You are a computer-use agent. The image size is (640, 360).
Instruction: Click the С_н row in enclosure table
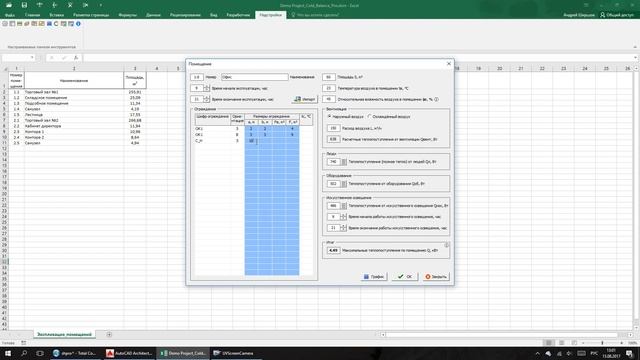[x=253, y=141]
